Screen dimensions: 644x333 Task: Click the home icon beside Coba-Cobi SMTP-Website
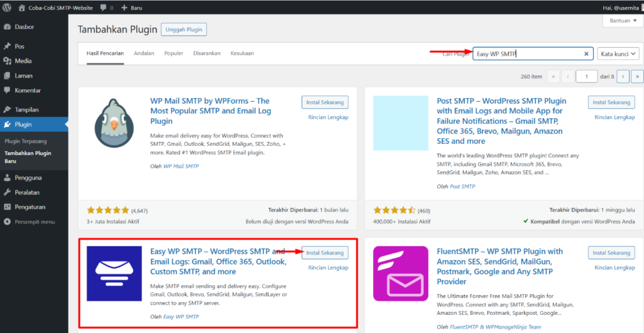pyautogui.click(x=22, y=8)
